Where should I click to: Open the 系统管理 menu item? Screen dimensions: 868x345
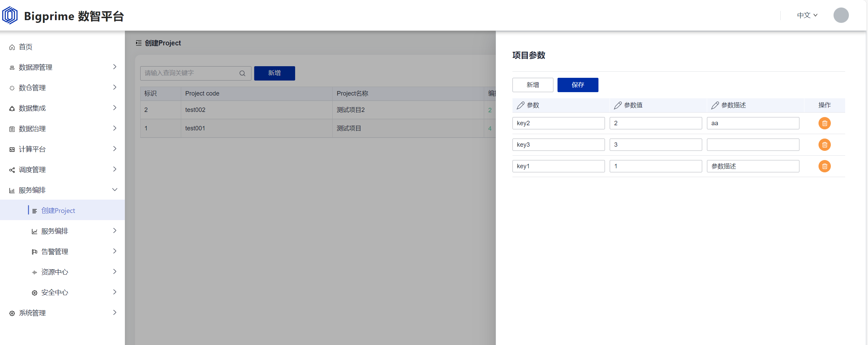(x=62, y=313)
